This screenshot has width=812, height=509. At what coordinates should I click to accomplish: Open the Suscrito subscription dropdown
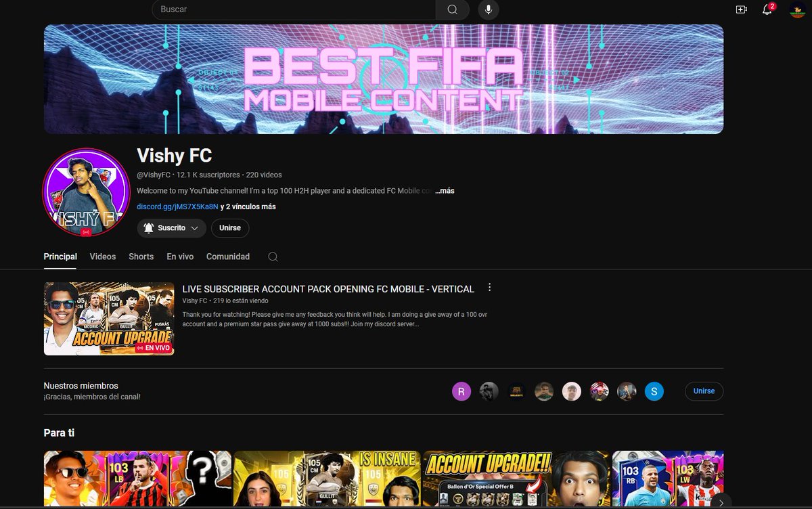coord(172,228)
